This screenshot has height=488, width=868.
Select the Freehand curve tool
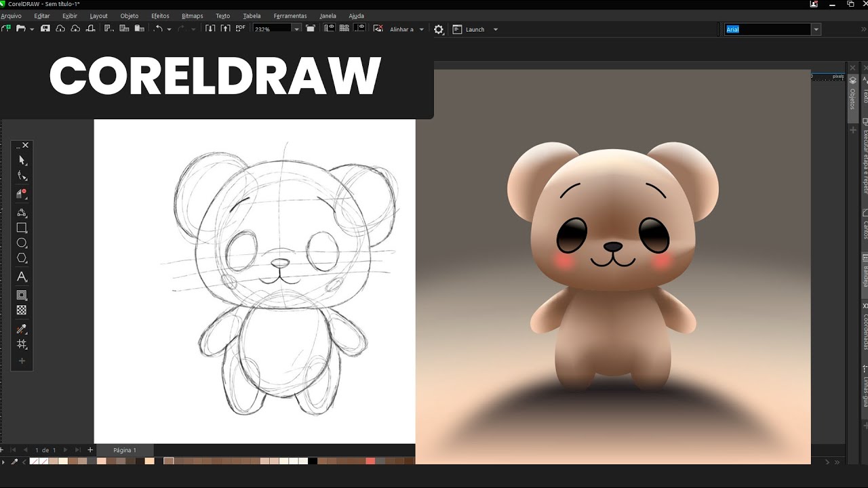pos(22,212)
